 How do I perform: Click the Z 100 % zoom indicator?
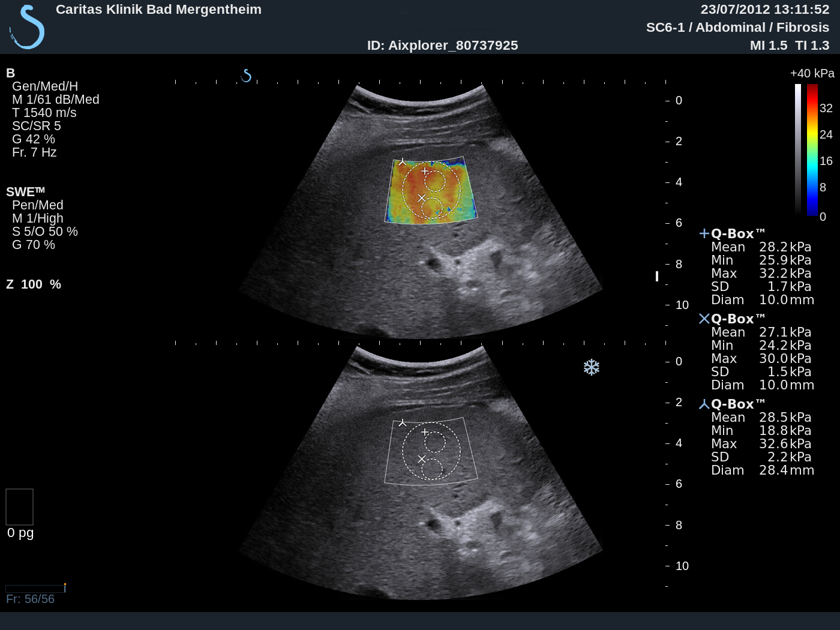(34, 284)
